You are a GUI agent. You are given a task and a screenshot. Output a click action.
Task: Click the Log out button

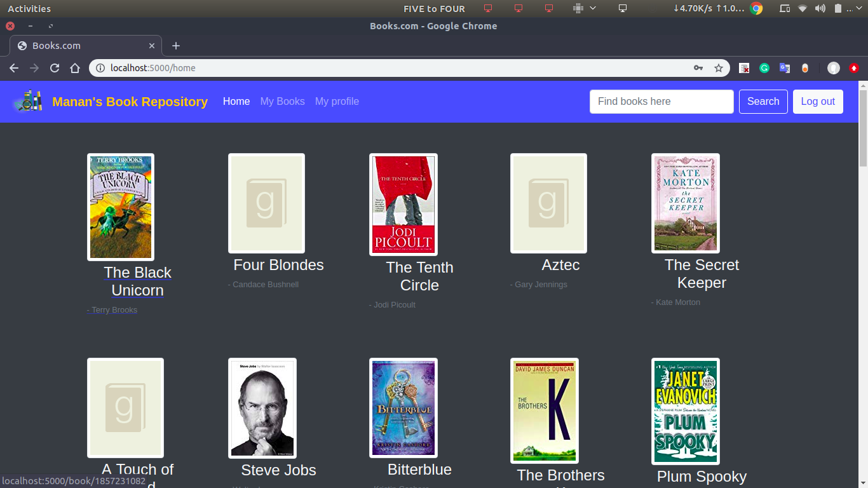(x=818, y=101)
